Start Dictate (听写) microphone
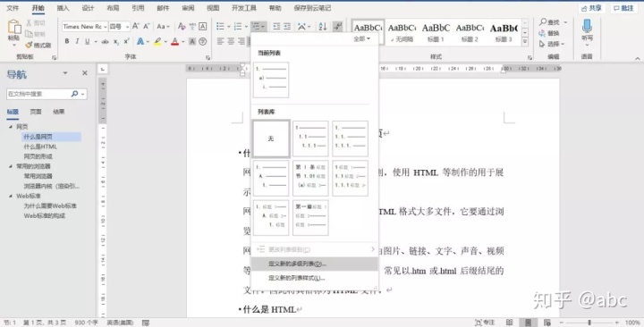The width and height of the screenshot is (644, 327). pyautogui.click(x=587, y=26)
